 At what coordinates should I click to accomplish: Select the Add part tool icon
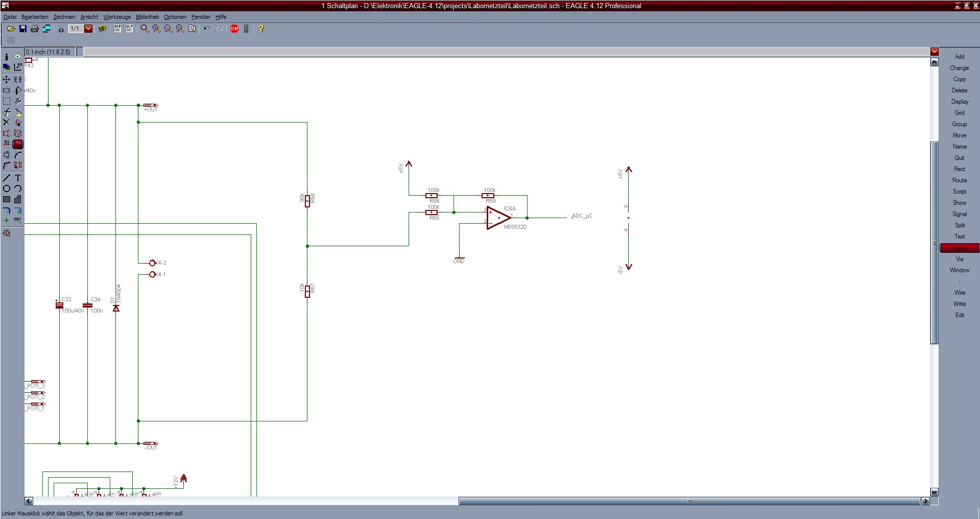point(18,123)
